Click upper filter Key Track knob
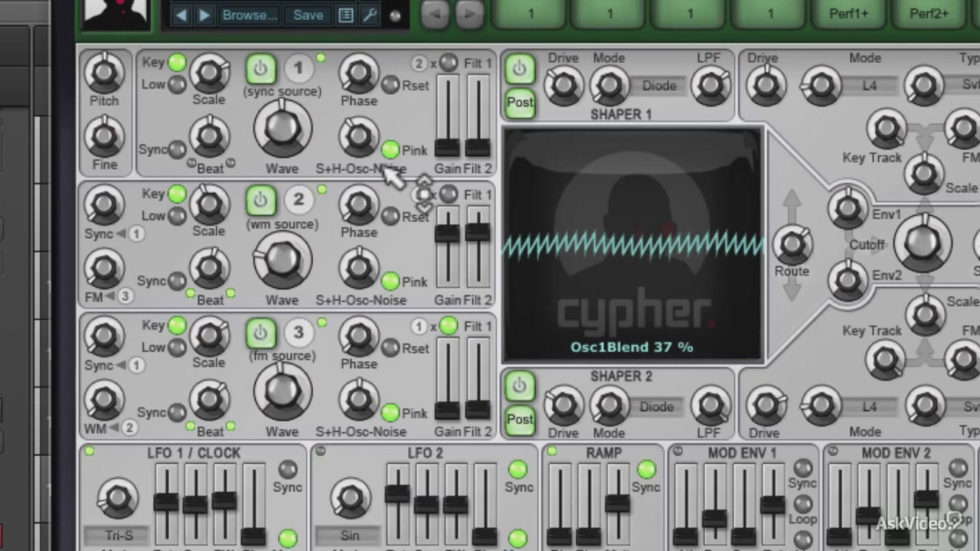 click(886, 129)
